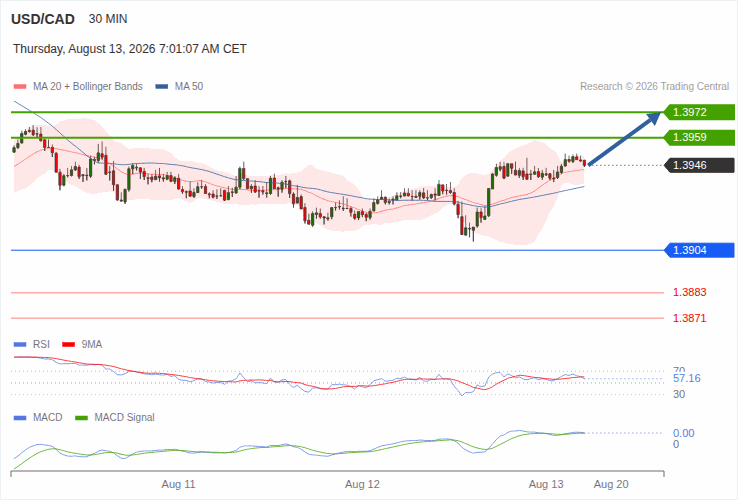This screenshot has width=738, height=500.
Task: Click the 1.3883 support level label
Action: pos(690,292)
